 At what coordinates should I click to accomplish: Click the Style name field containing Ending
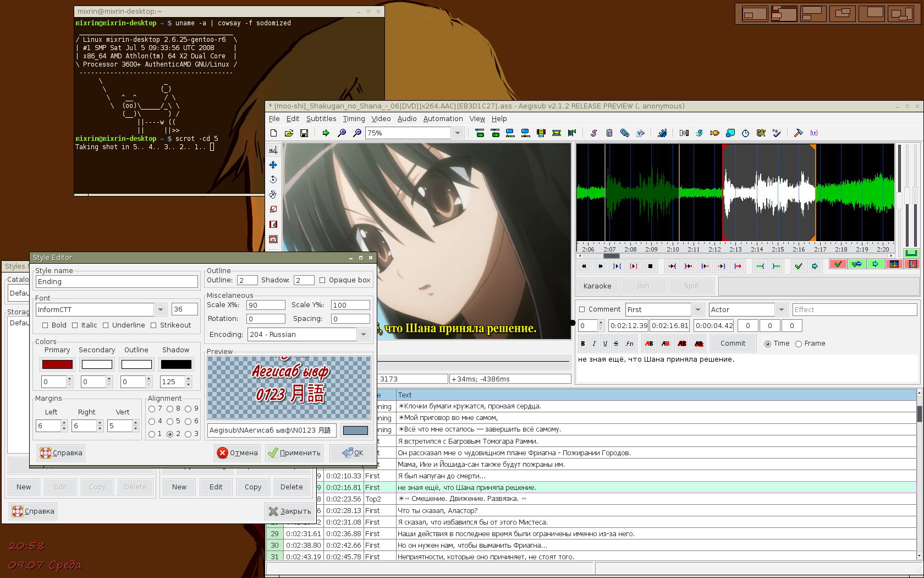click(x=117, y=282)
